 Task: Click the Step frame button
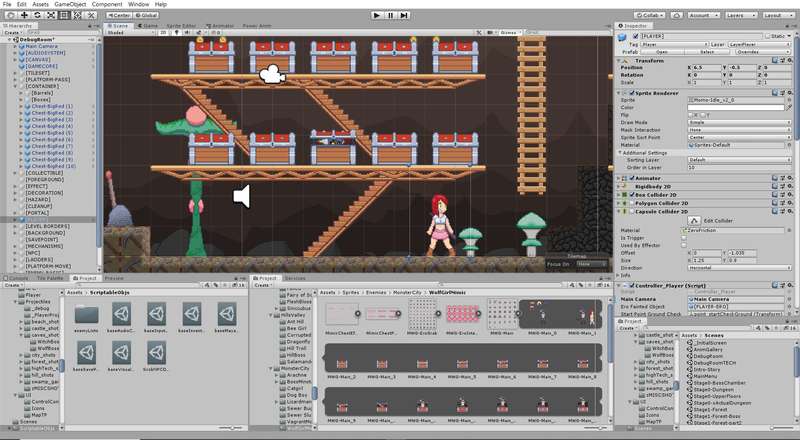(x=404, y=15)
